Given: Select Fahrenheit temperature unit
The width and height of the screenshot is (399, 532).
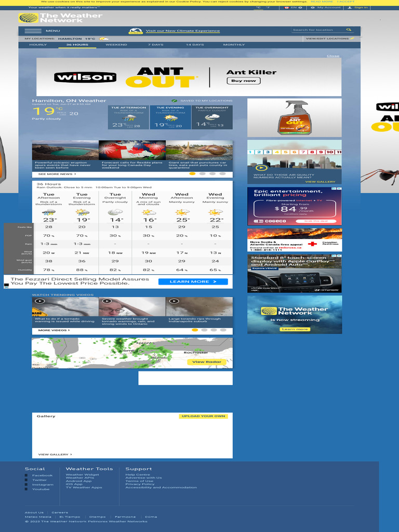Looking at the screenshot, I should pyautogui.click(x=268, y=7).
